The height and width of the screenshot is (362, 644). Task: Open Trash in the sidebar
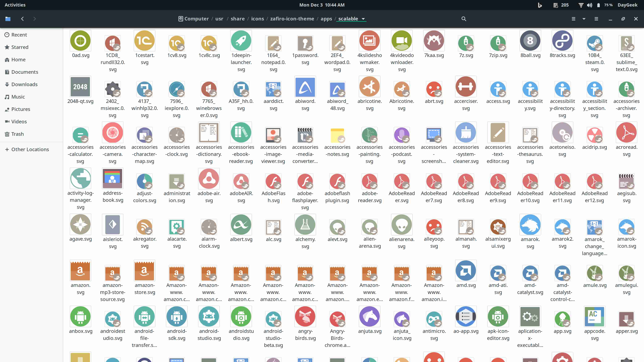click(x=32, y=134)
